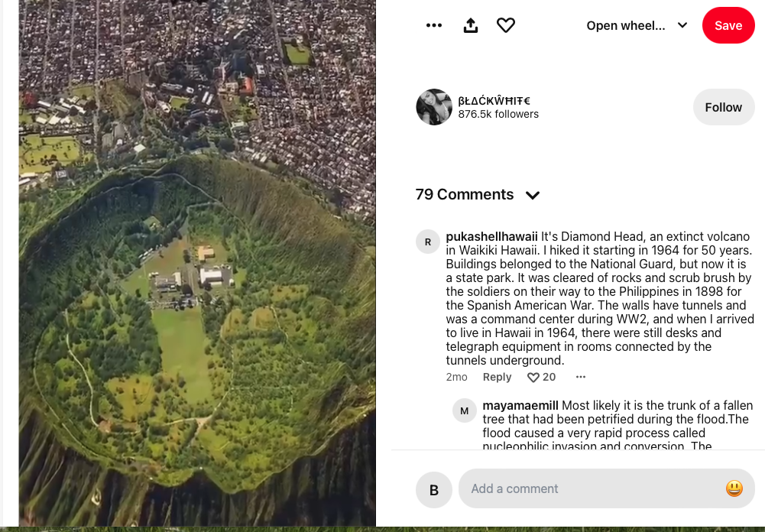The width and height of the screenshot is (765, 532).
Task: Open the three-dot more options menu
Action: click(434, 25)
